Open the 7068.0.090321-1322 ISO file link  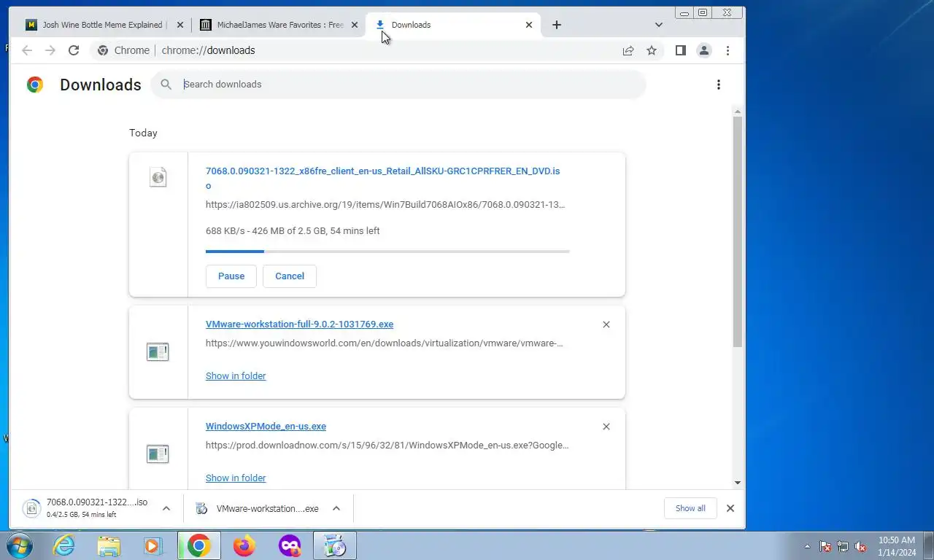pos(383,179)
